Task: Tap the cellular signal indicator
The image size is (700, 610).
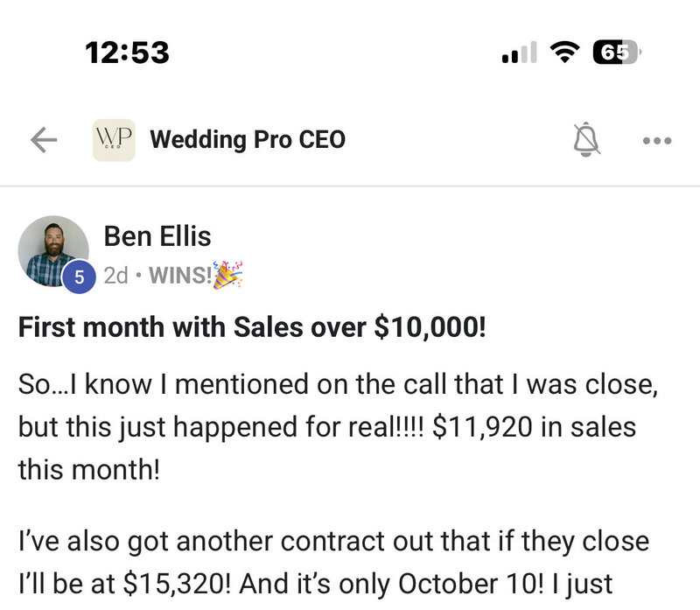Action: click(519, 54)
